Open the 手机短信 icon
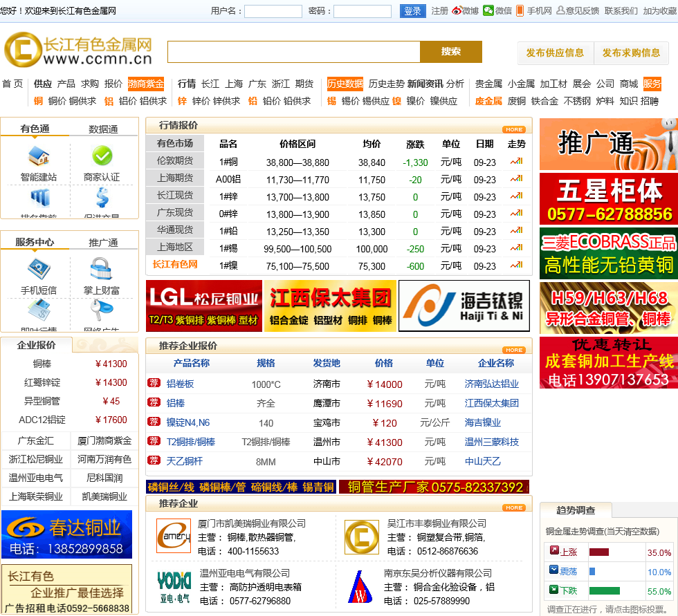The image size is (678, 616). [x=39, y=269]
